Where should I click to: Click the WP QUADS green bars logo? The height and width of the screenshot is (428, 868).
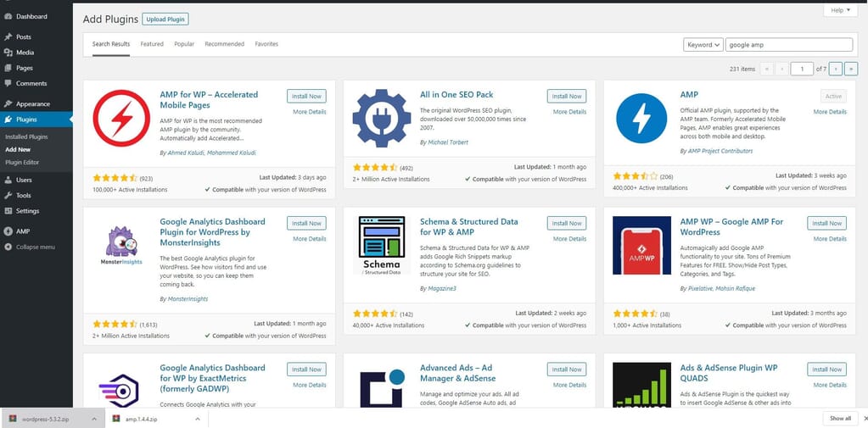pyautogui.click(x=641, y=386)
